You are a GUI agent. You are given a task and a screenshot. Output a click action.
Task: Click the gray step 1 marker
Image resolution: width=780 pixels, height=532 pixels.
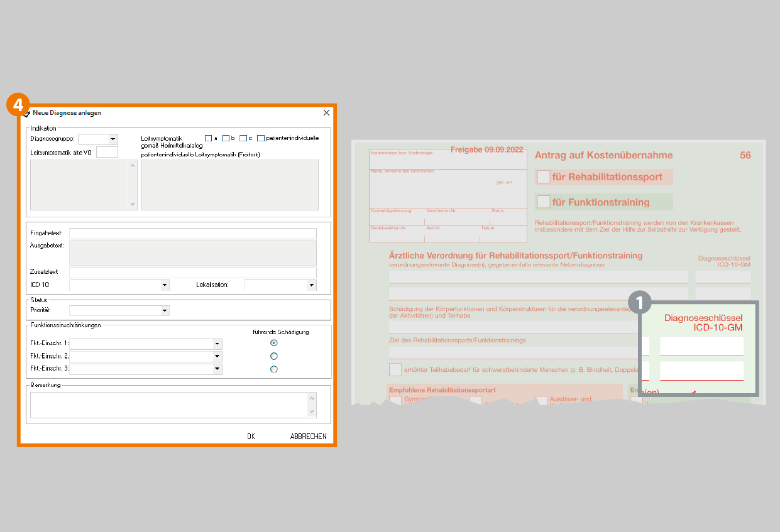coord(640,303)
